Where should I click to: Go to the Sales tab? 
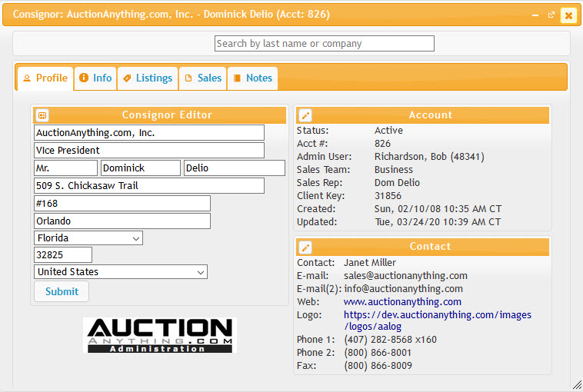coord(202,78)
